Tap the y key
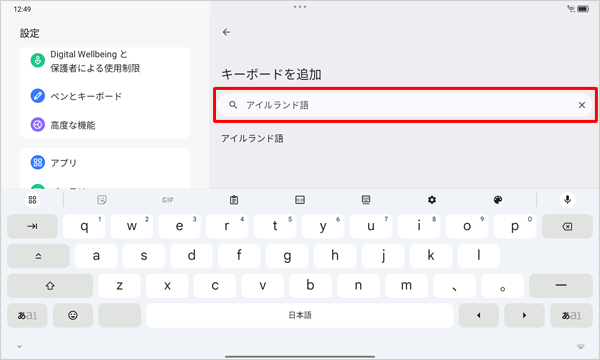Screen dimensions: 600x360 [323, 226]
